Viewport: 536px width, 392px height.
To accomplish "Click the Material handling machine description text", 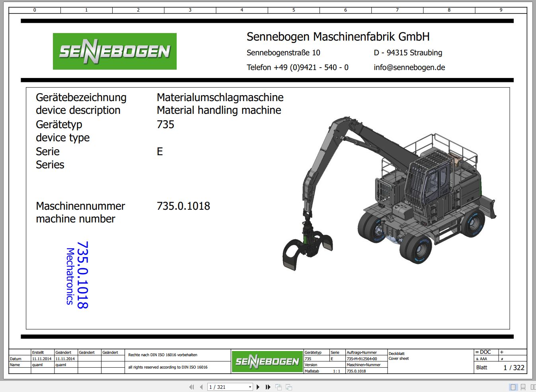I will click(x=219, y=110).
